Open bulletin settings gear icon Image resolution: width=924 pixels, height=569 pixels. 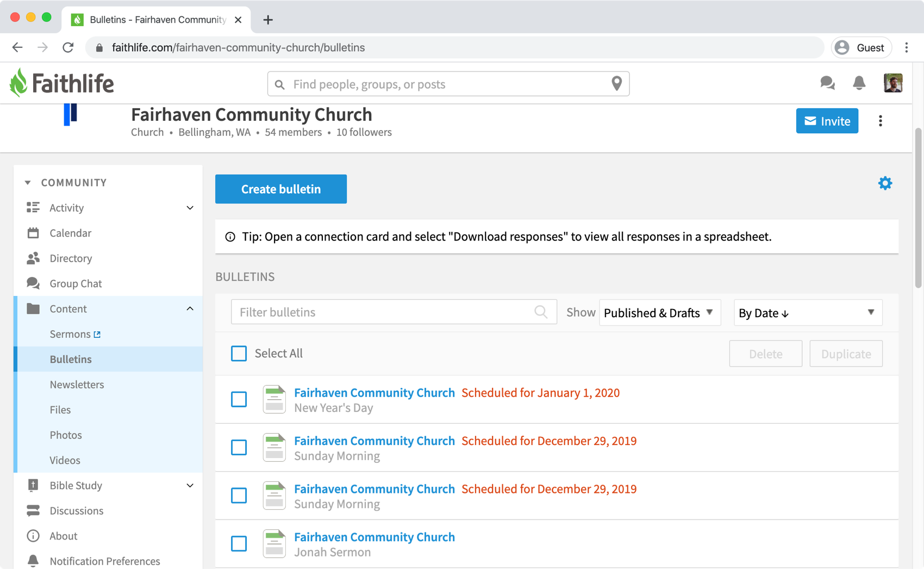pyautogui.click(x=885, y=183)
